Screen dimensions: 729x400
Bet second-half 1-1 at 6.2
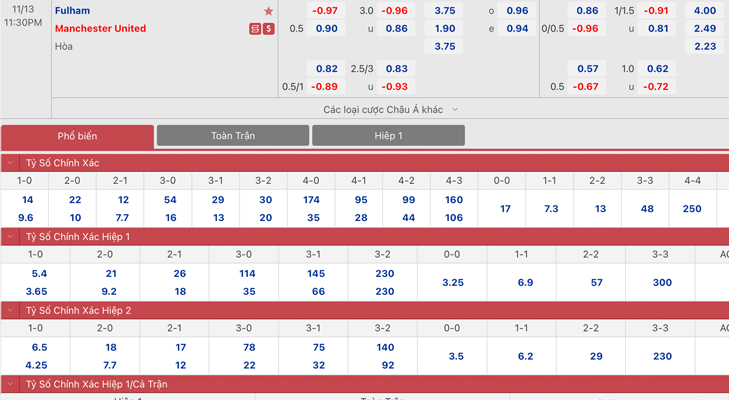tap(525, 356)
